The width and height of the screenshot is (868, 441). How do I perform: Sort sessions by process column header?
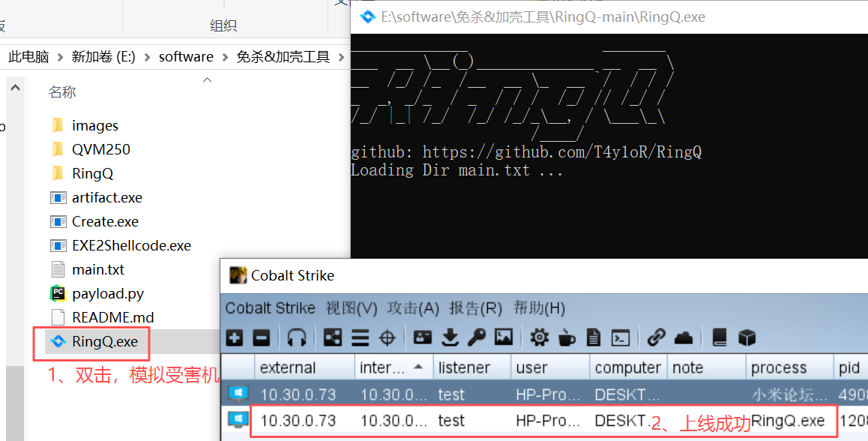[x=789, y=367]
